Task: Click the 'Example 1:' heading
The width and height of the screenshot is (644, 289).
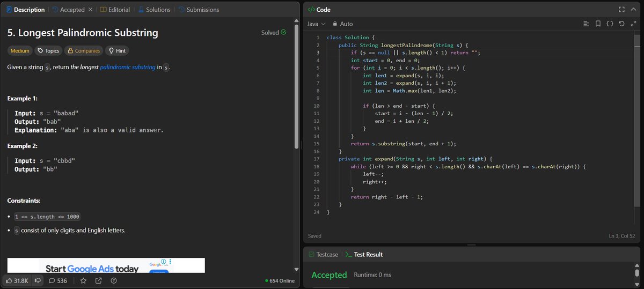Action: 23,99
